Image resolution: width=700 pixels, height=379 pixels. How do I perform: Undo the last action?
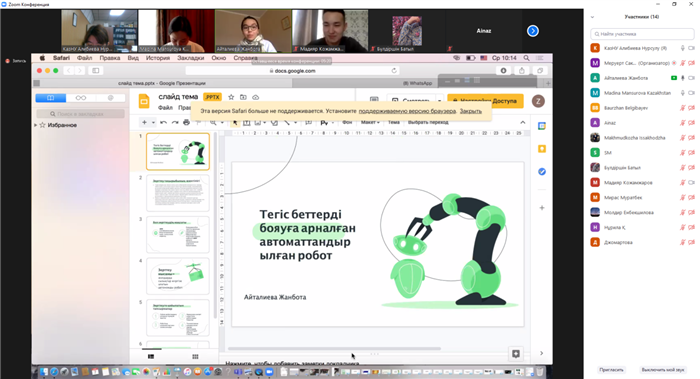pos(163,122)
